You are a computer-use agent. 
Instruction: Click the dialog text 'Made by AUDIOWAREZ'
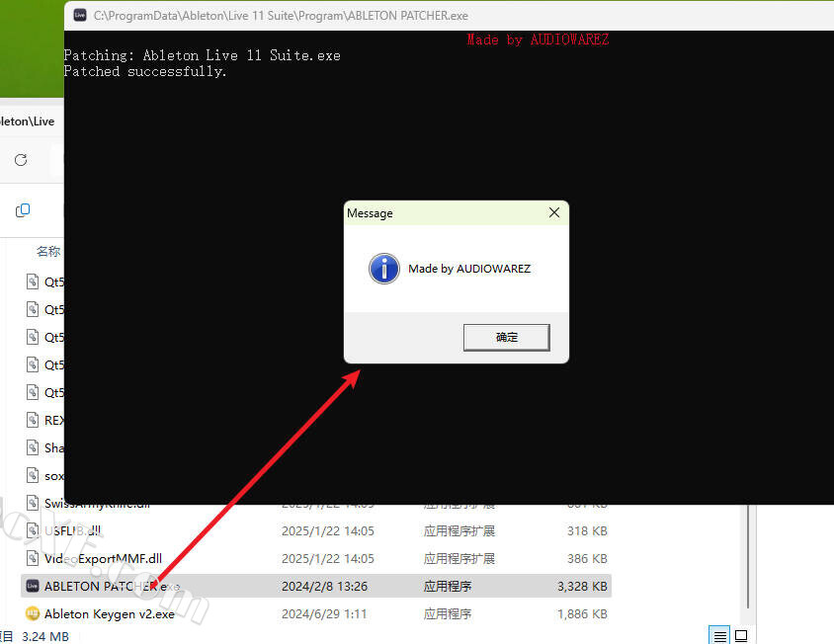pos(469,269)
